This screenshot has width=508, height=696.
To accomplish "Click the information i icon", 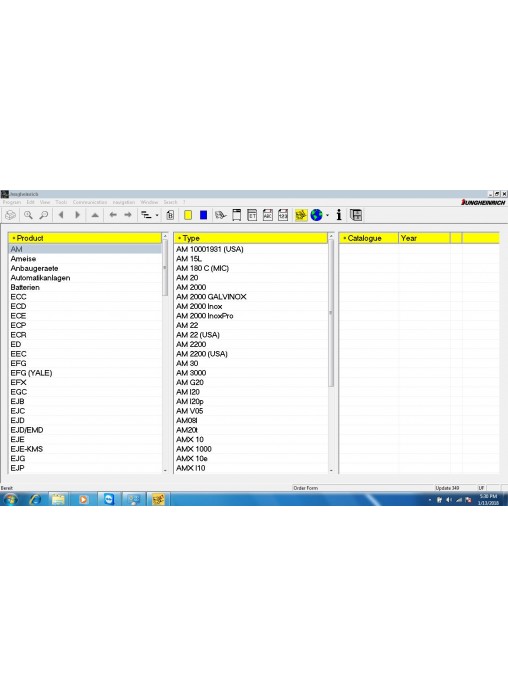I will point(339,215).
